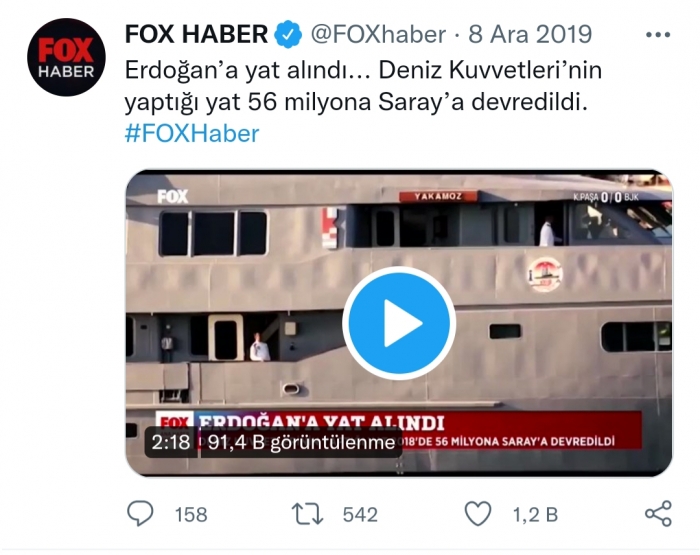
Task: Open the #FOXHaber hashtag link
Action: click(x=192, y=134)
